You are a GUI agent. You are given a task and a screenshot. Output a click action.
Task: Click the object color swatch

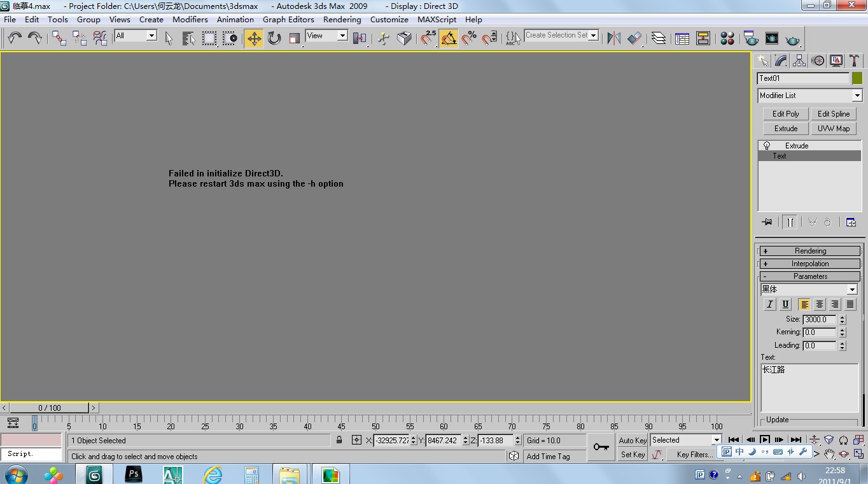pos(857,78)
